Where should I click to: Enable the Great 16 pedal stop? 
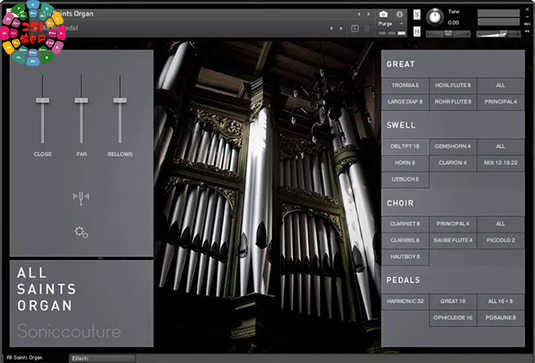pyautogui.click(x=453, y=301)
